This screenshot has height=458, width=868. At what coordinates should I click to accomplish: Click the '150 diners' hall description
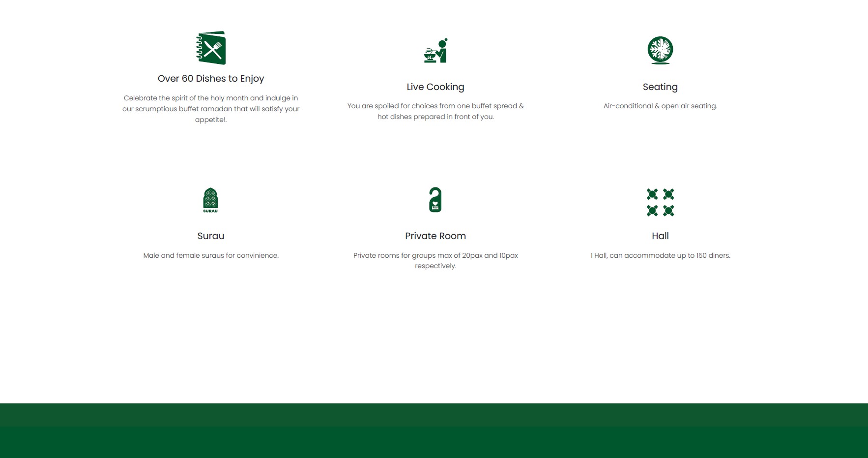660,255
